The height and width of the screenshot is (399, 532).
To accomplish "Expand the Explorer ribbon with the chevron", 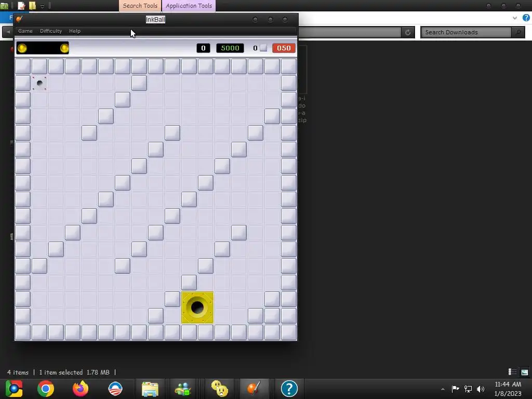I will coord(515,18).
